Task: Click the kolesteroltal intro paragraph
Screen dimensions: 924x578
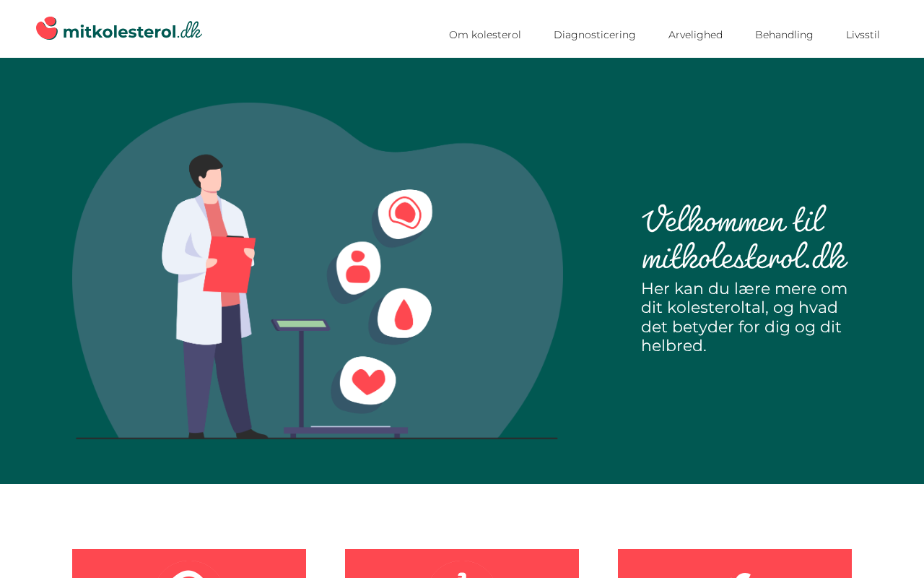Action: [x=744, y=317]
